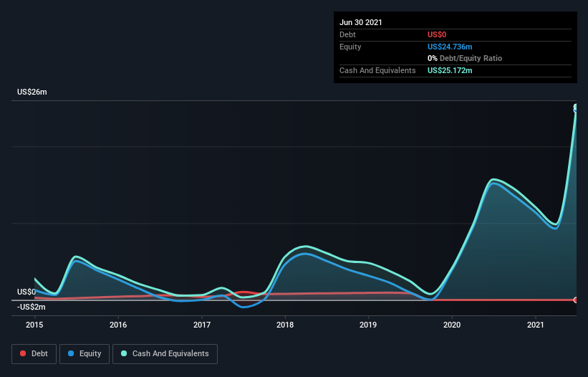This screenshot has width=588, height=377.
Task: Click the red Debt endpoint marker on chart
Action: point(576,300)
